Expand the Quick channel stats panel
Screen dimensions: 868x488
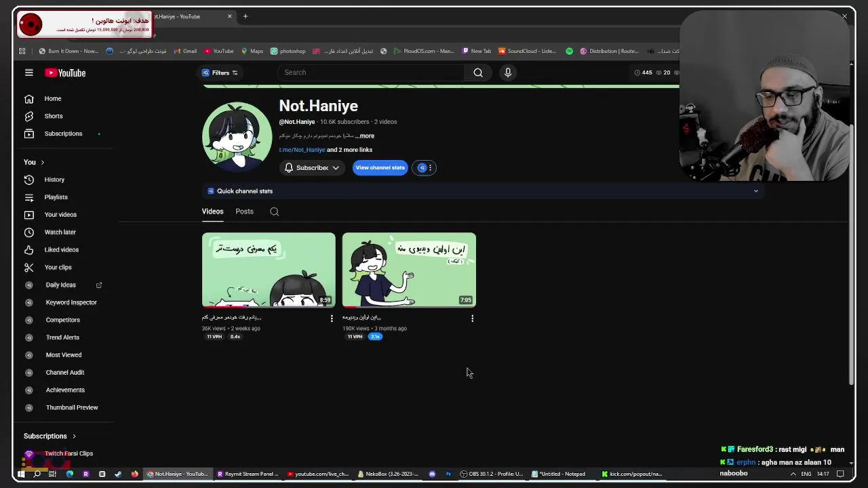tap(756, 191)
